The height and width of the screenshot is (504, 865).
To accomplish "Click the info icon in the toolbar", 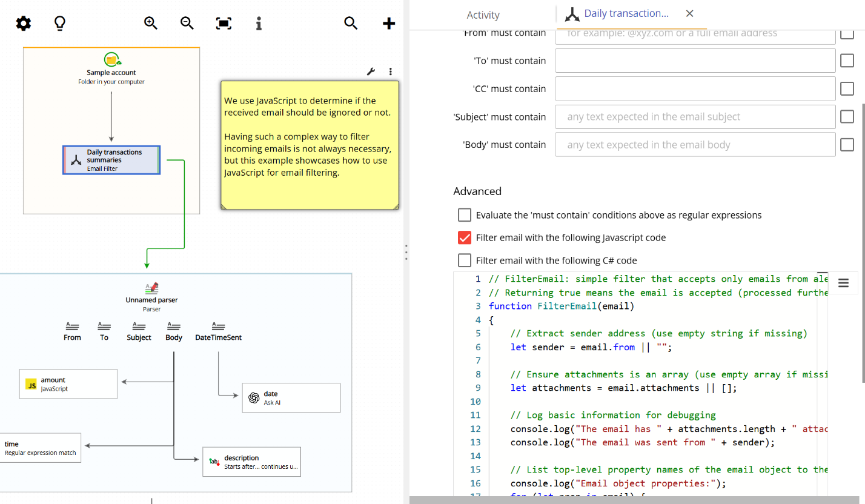I will click(x=259, y=23).
